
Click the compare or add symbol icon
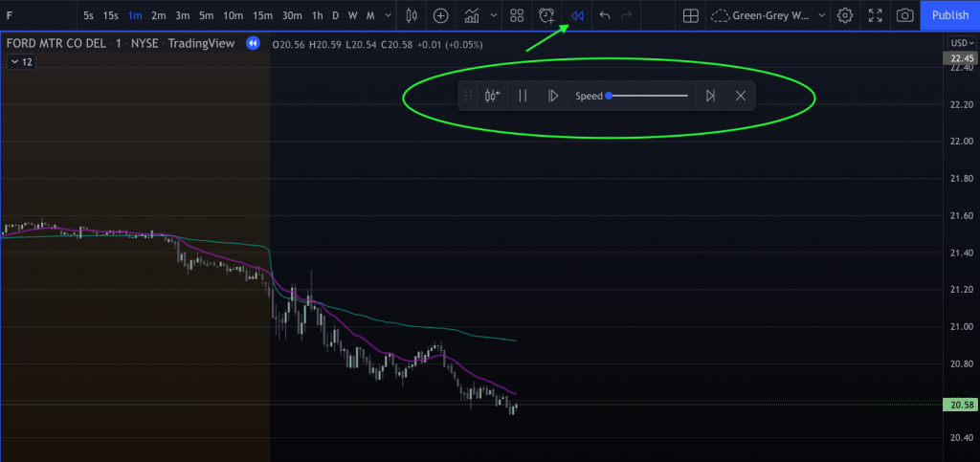coord(441,15)
